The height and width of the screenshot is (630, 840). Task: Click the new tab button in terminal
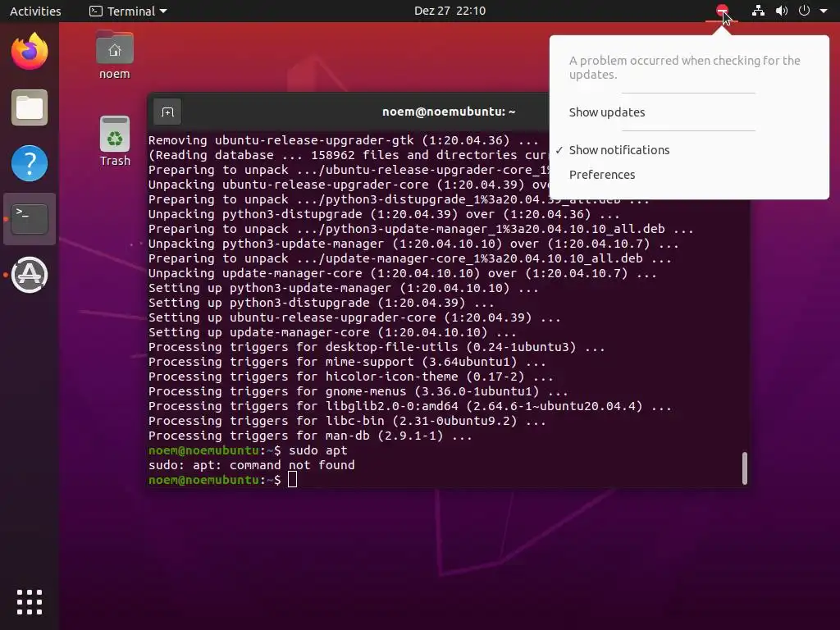(167, 112)
